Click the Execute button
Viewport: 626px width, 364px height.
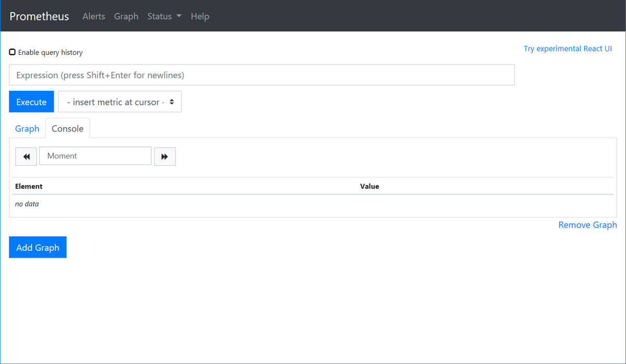pos(31,102)
